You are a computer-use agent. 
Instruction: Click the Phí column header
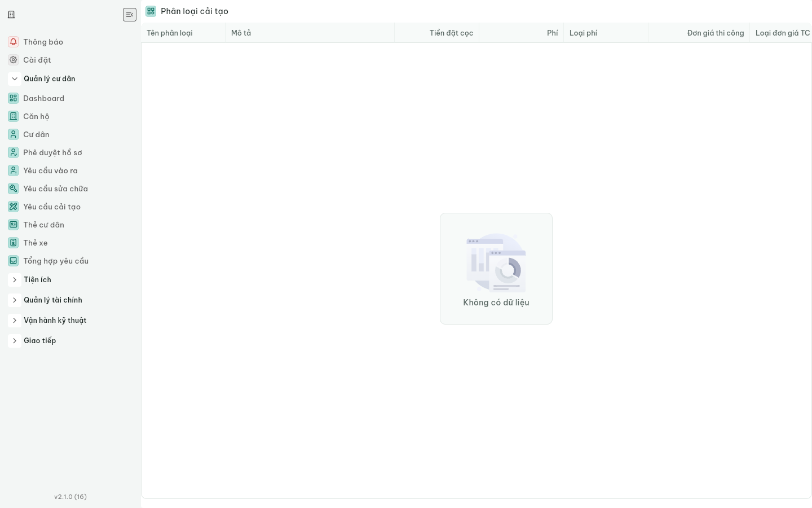[522, 33]
